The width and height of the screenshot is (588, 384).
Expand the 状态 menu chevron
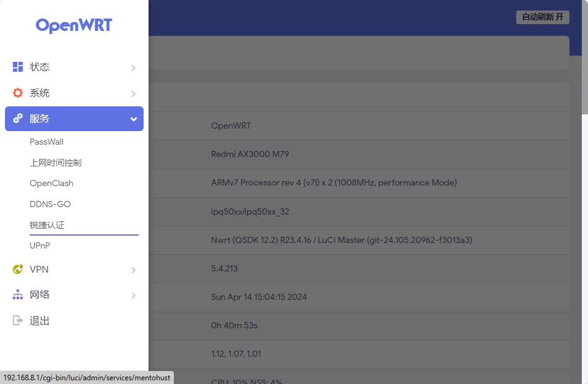click(x=134, y=68)
